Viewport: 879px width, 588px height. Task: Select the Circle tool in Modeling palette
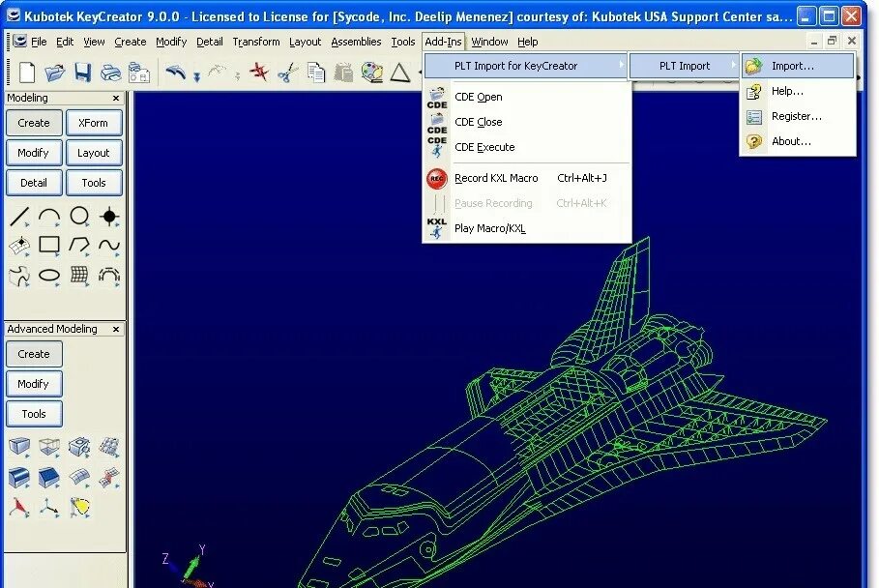tap(79, 216)
